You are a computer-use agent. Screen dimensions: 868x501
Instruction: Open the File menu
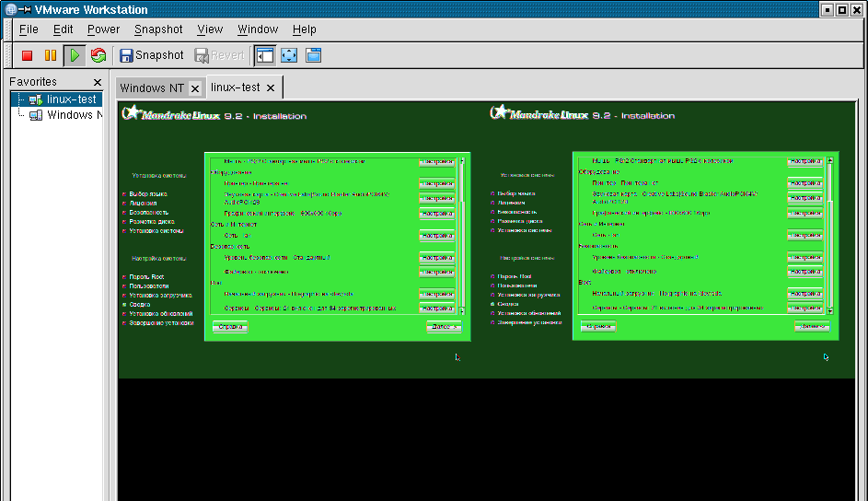(29, 29)
